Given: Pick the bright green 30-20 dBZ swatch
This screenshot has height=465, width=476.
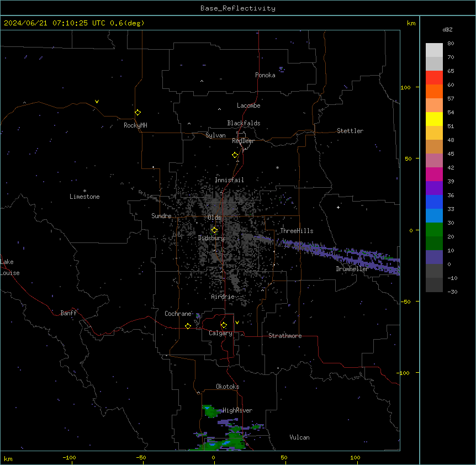Looking at the screenshot, I should coord(434,230).
